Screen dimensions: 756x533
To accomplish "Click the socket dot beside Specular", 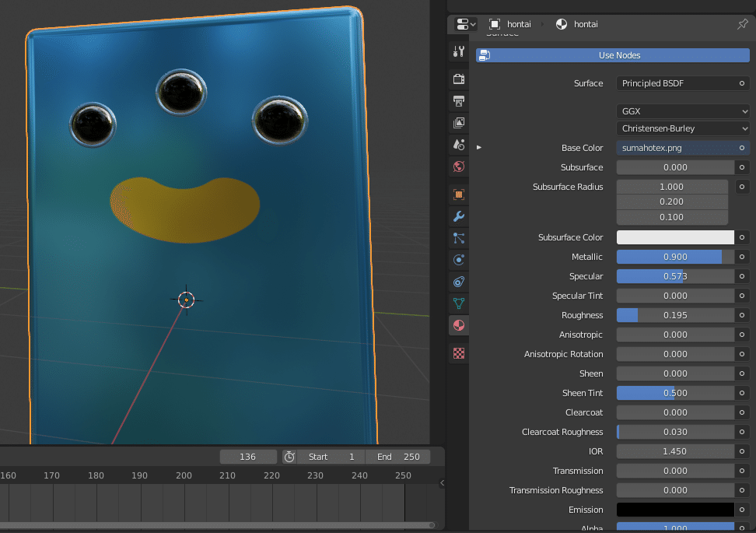I will coord(742,276).
